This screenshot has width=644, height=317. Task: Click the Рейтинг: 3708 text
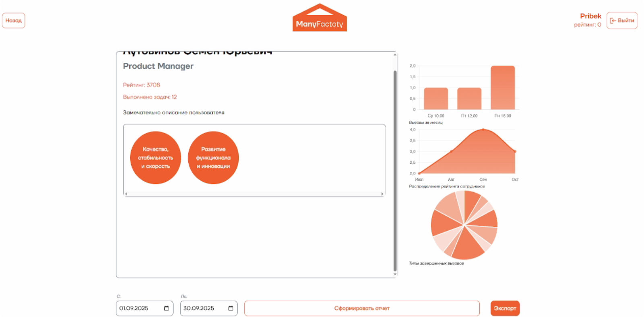tap(142, 85)
